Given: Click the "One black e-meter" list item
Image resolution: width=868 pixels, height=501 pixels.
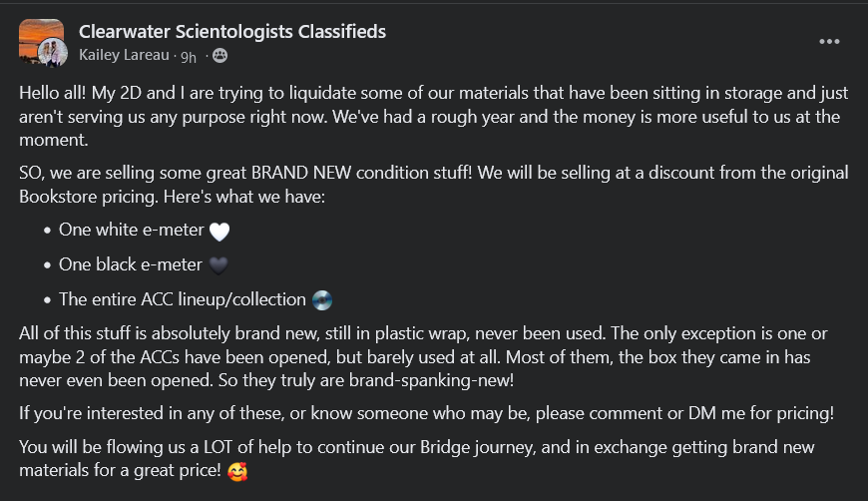Looking at the screenshot, I should (x=132, y=265).
